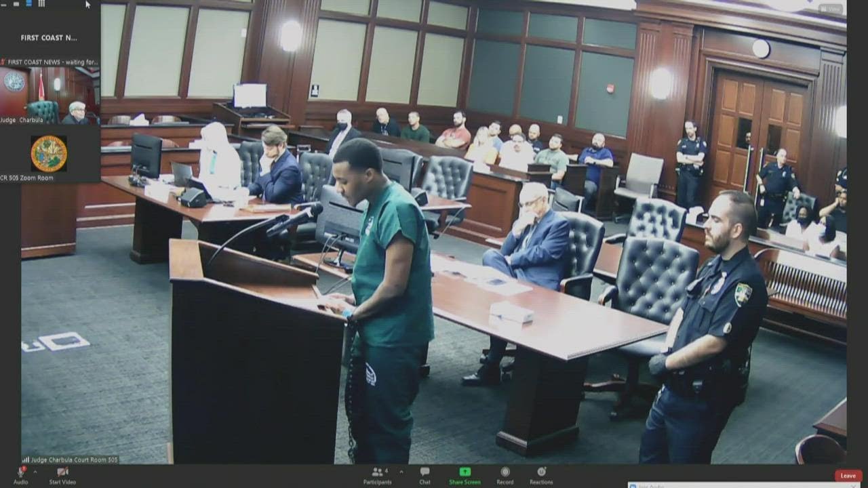
Task: Click 'Judge Charbula Court Room 505' name label
Action: (71, 460)
